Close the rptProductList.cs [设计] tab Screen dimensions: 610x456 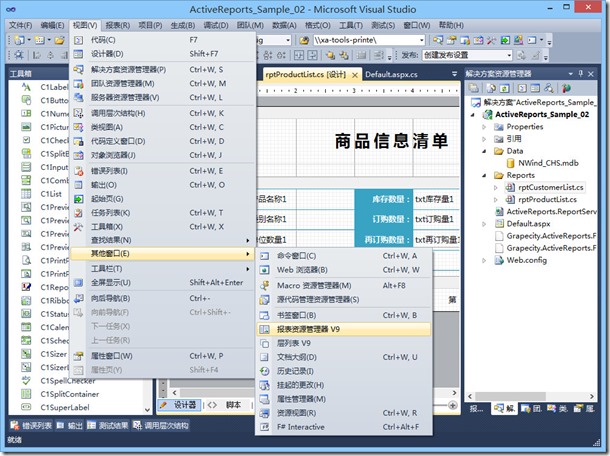pyautogui.click(x=355, y=75)
